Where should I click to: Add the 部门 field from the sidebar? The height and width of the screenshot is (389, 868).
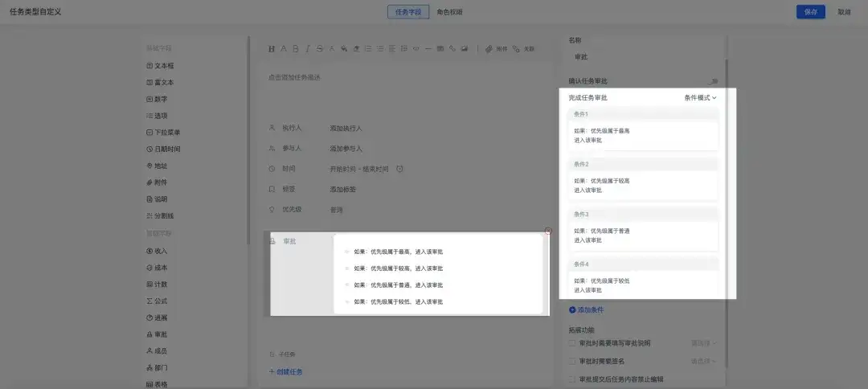coord(157,367)
